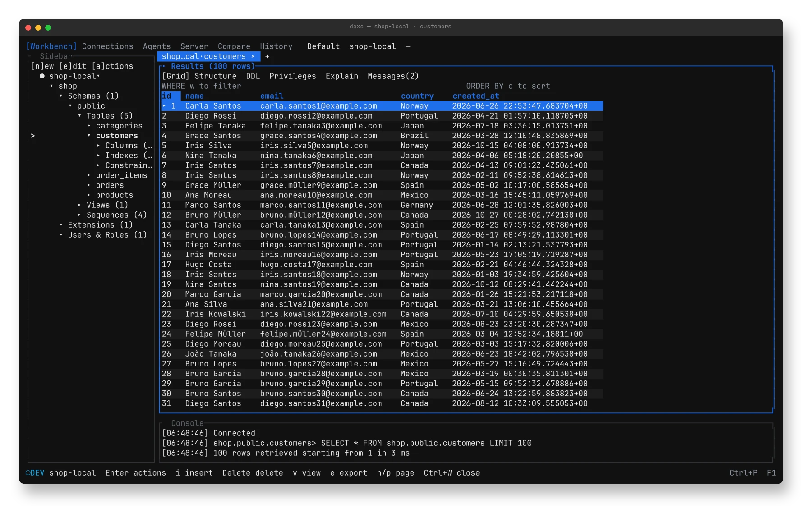Image resolution: width=812 pixels, height=522 pixels.
Task: Click the email column header
Action: (272, 96)
